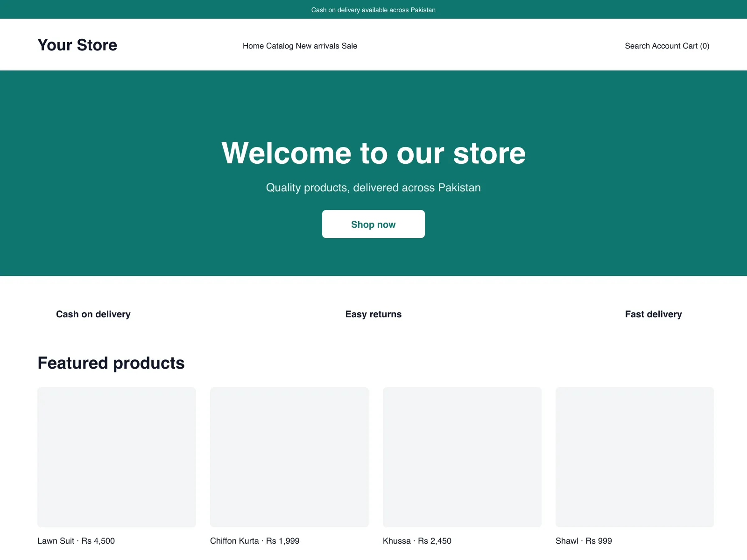747x560 pixels.
Task: Click the 'Chiffon Kurta · Rs 1,999' label
Action: tap(255, 541)
